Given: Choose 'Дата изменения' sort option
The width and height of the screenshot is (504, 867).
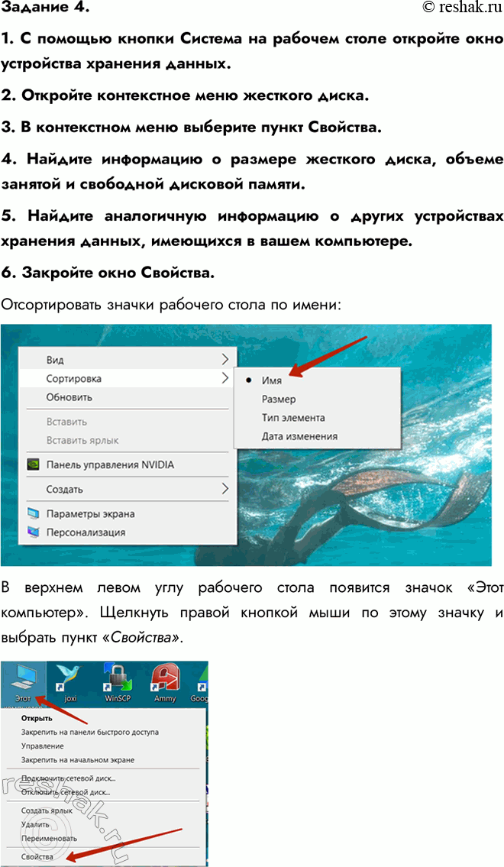Looking at the screenshot, I should [299, 436].
